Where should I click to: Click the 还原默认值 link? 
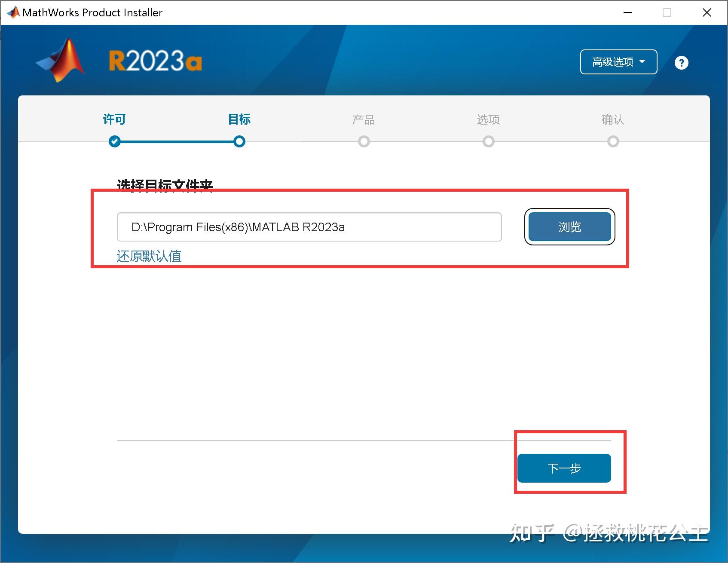coord(148,255)
